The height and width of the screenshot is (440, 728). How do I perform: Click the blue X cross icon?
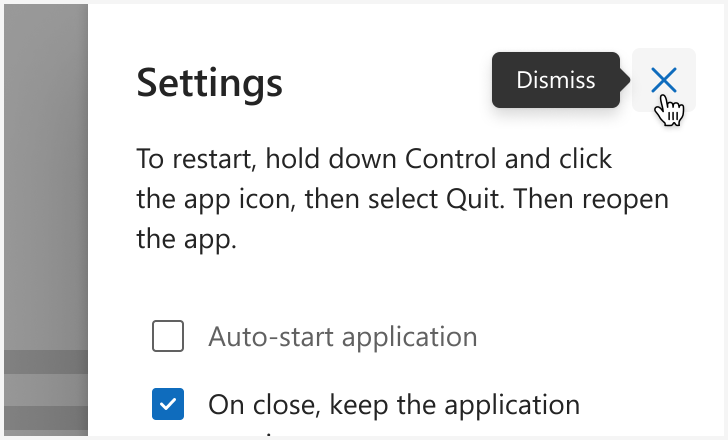pyautogui.click(x=663, y=80)
